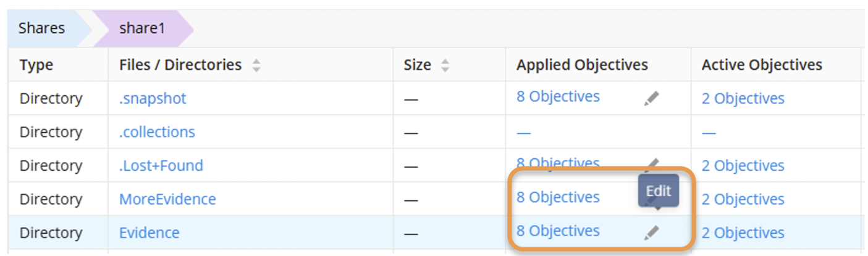View 2 active objectives for Evidence
868x256 pixels.
[x=743, y=233]
